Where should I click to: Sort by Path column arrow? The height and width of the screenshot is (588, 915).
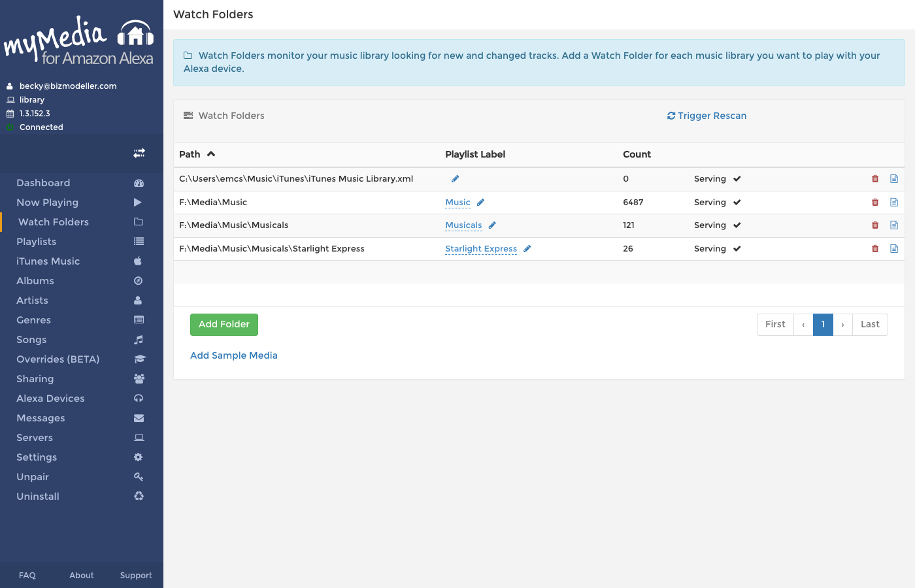pyautogui.click(x=211, y=154)
